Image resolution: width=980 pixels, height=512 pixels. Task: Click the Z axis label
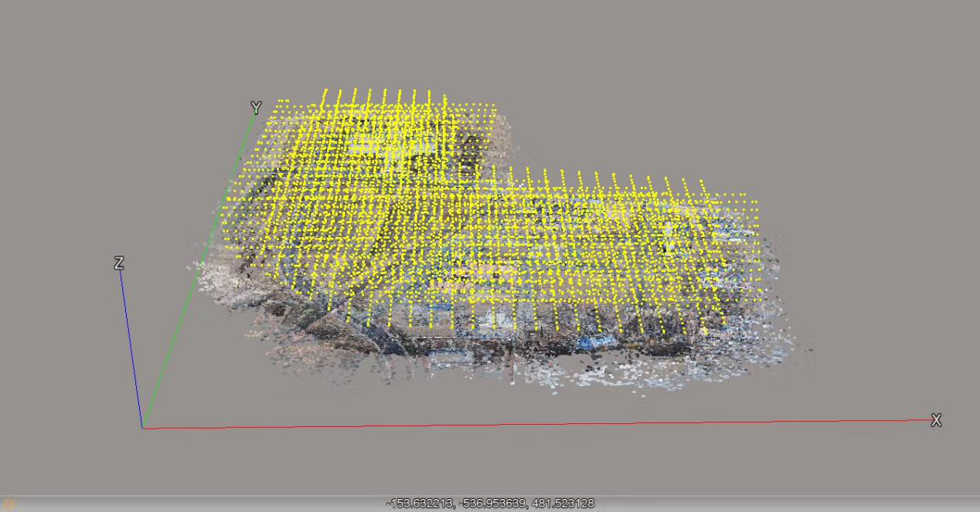[118, 264]
